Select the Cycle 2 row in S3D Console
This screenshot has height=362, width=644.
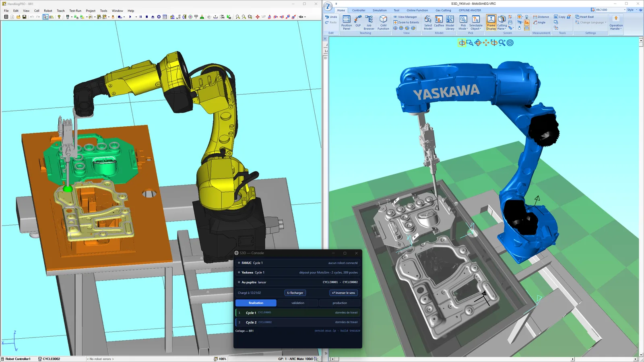(297, 322)
